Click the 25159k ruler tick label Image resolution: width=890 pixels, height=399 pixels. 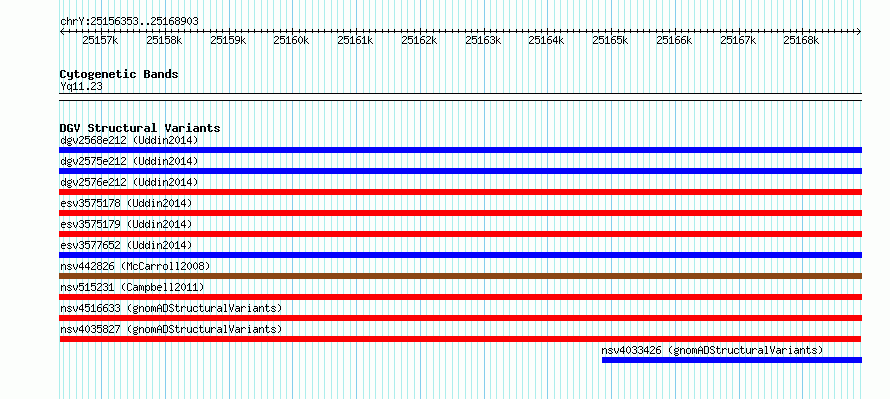228,40
